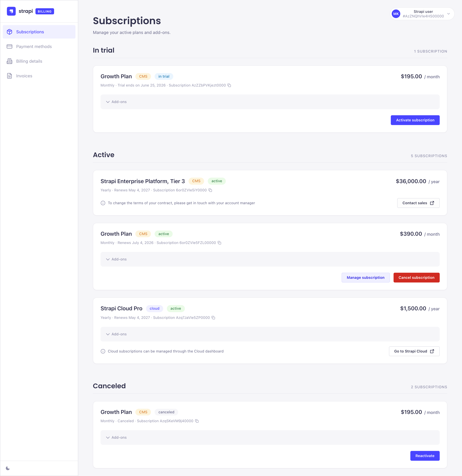Expand Add-ons in the $390.00 Growth Plan
Screen dimensions: 462x476
(x=270, y=259)
